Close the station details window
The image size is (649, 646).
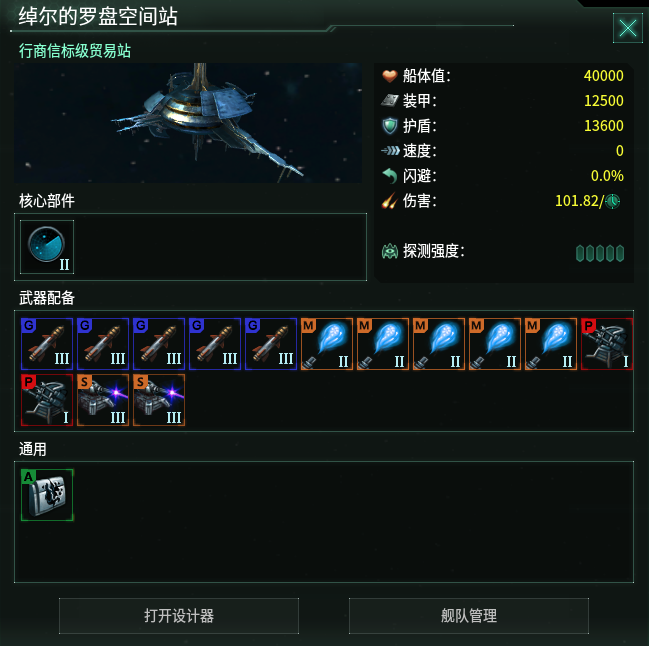[628, 28]
